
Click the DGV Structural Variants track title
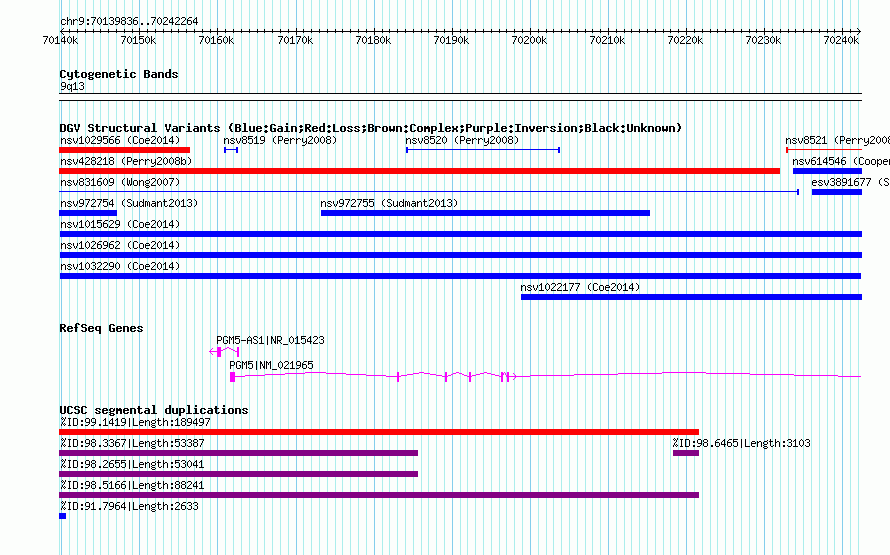coord(371,128)
